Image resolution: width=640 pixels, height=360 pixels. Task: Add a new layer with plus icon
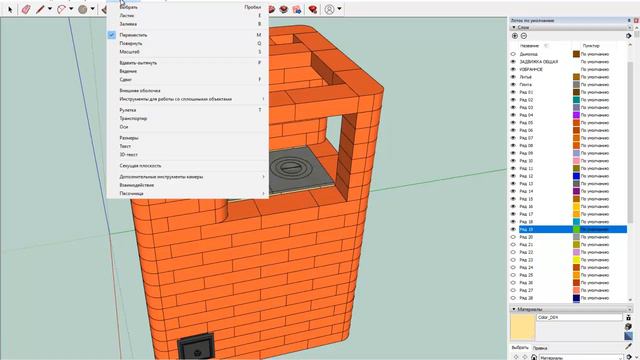coord(515,36)
